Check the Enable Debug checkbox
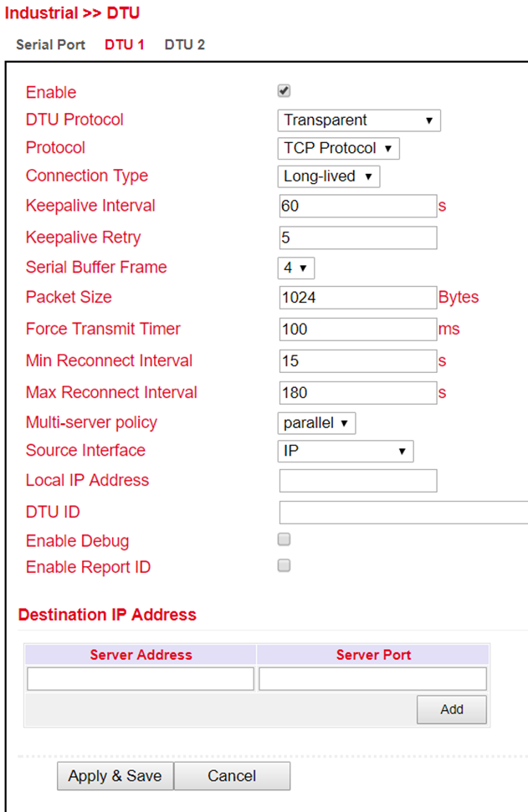This screenshot has height=812, width=528. [284, 539]
